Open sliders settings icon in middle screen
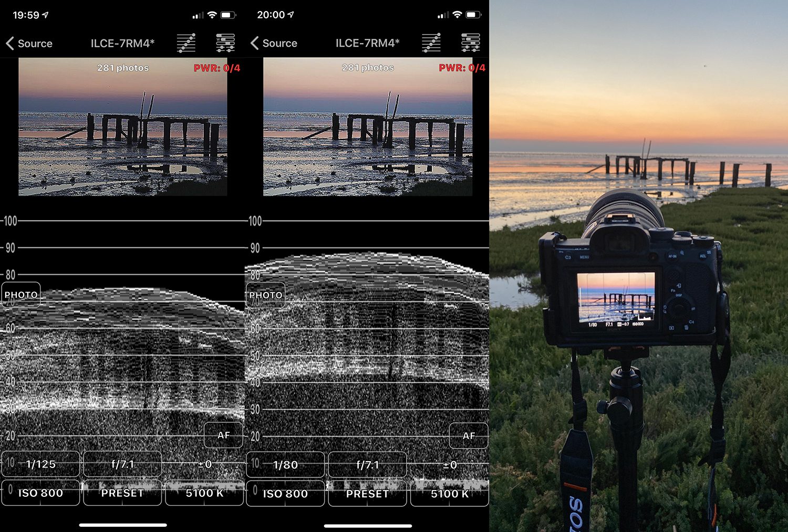 click(x=471, y=43)
